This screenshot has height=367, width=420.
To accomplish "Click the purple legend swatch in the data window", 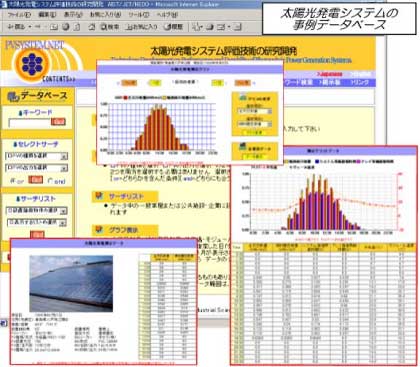I will (358, 162).
